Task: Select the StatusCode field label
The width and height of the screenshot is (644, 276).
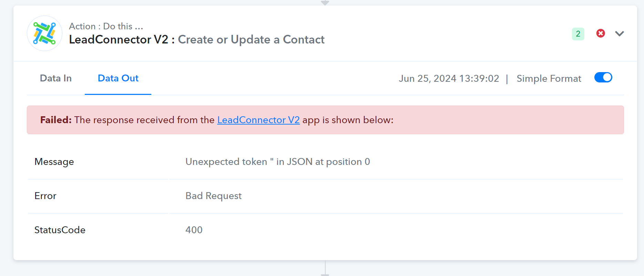Action: point(60,230)
